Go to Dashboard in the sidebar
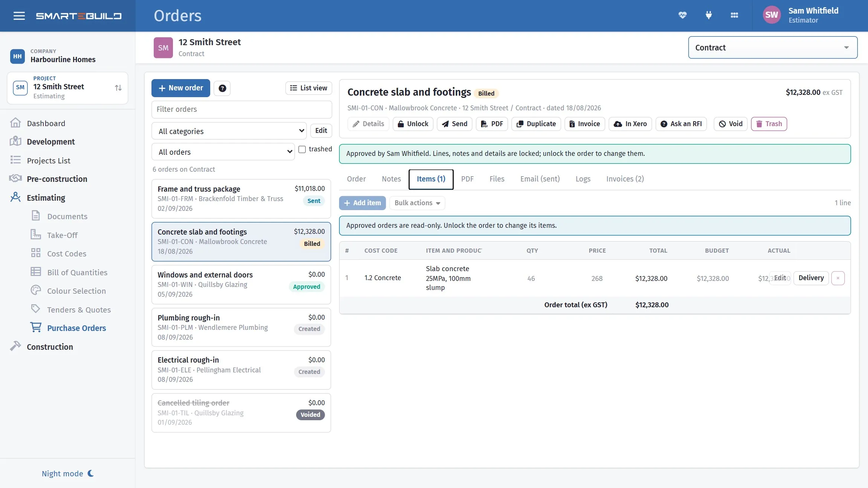 click(46, 123)
